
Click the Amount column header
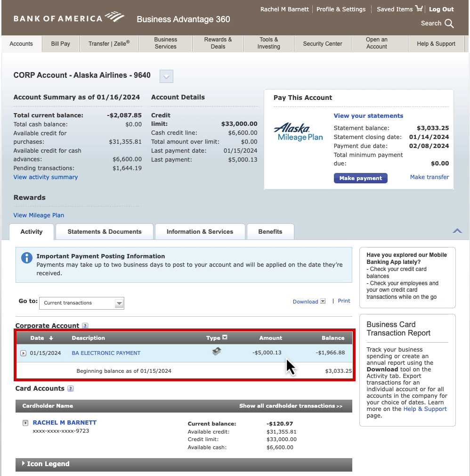point(271,338)
